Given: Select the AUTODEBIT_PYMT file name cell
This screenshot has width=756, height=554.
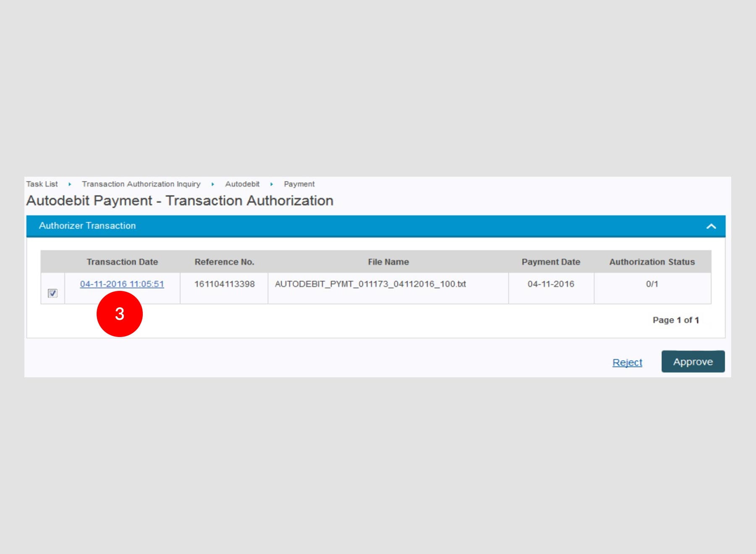Looking at the screenshot, I should (x=370, y=284).
